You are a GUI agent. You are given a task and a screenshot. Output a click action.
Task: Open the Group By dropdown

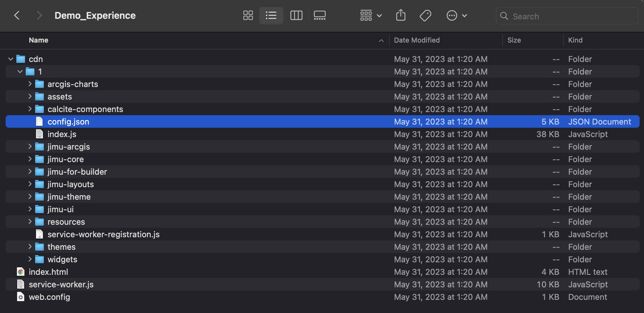371,16
